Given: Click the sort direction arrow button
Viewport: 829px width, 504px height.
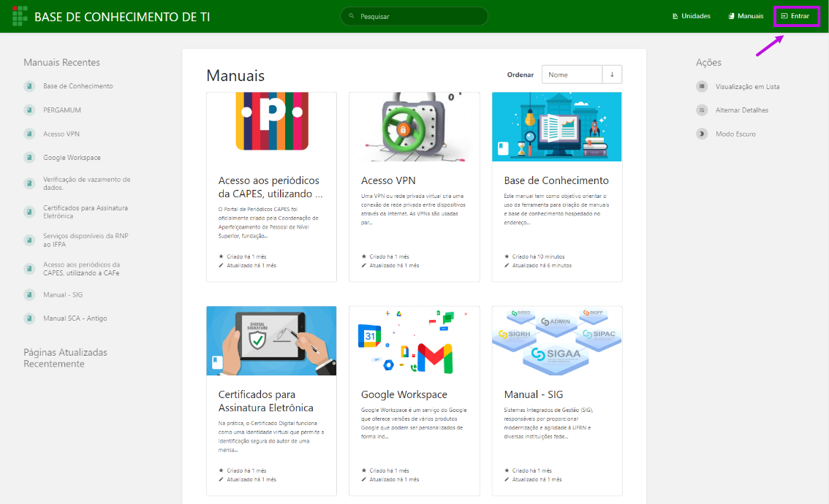Looking at the screenshot, I should pyautogui.click(x=612, y=75).
